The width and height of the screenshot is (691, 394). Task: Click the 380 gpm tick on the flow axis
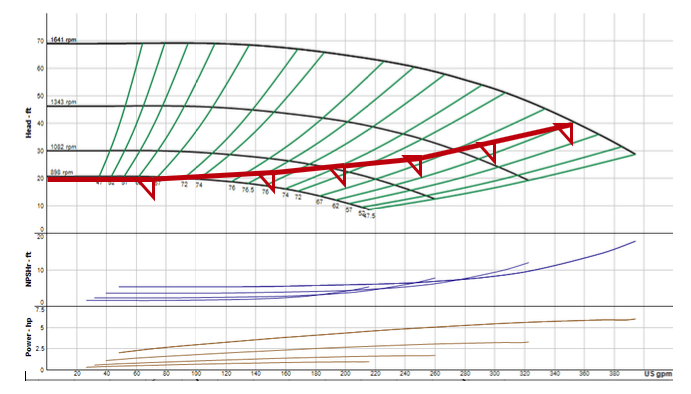pos(614,374)
